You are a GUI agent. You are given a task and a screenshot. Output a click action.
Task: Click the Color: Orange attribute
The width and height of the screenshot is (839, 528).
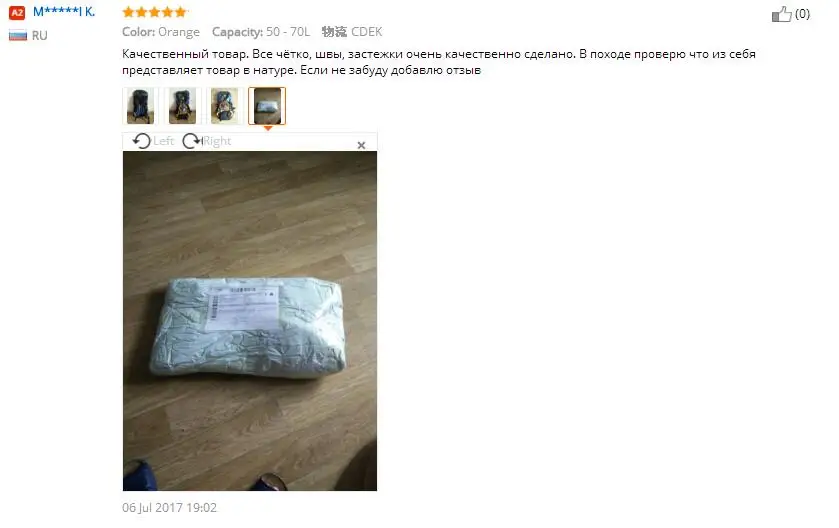point(161,32)
